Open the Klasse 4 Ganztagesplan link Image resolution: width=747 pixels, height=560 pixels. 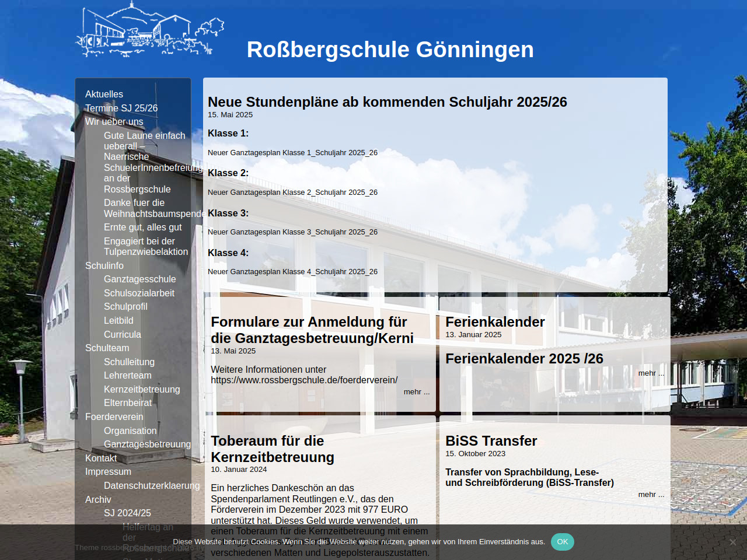click(292, 272)
